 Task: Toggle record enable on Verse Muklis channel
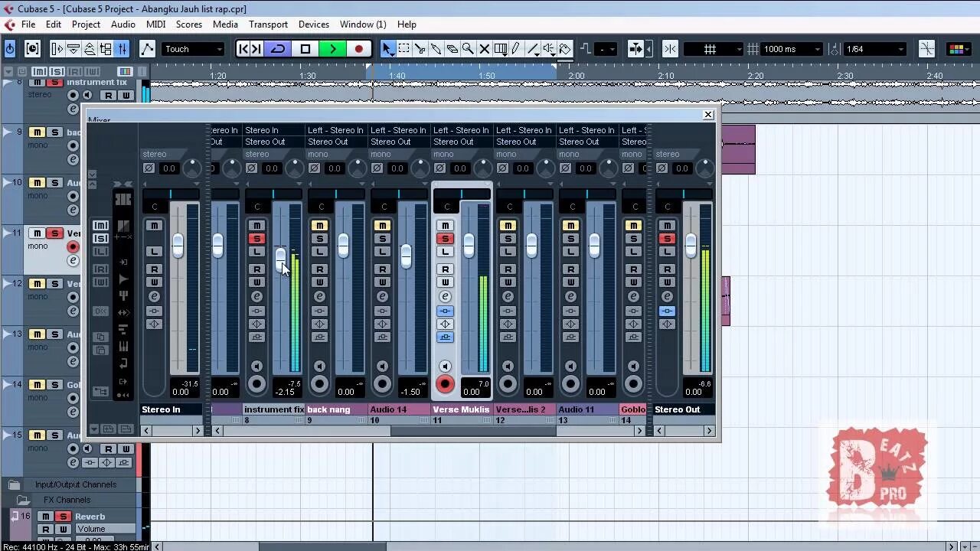[x=445, y=384]
